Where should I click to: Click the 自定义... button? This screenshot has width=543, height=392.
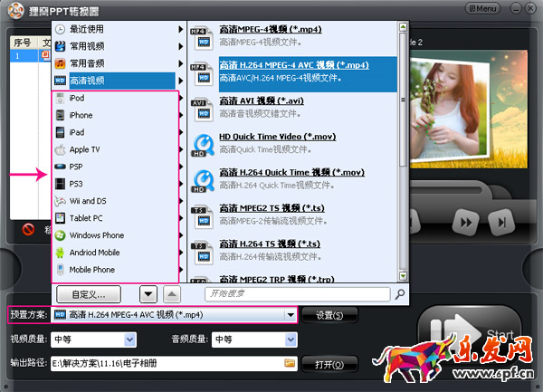point(89,294)
